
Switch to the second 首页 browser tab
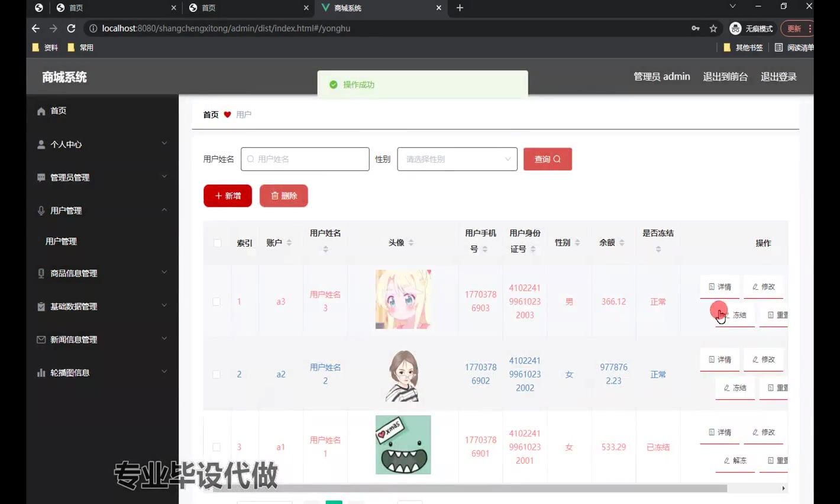click(248, 8)
